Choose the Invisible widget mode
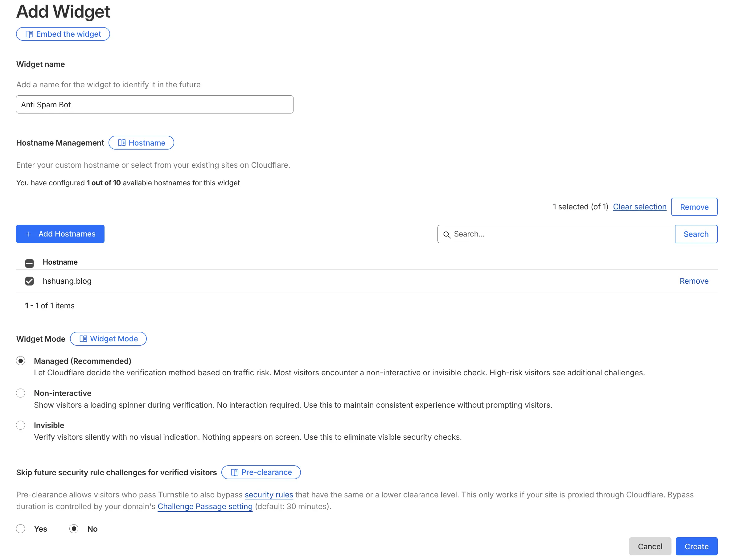 (21, 425)
